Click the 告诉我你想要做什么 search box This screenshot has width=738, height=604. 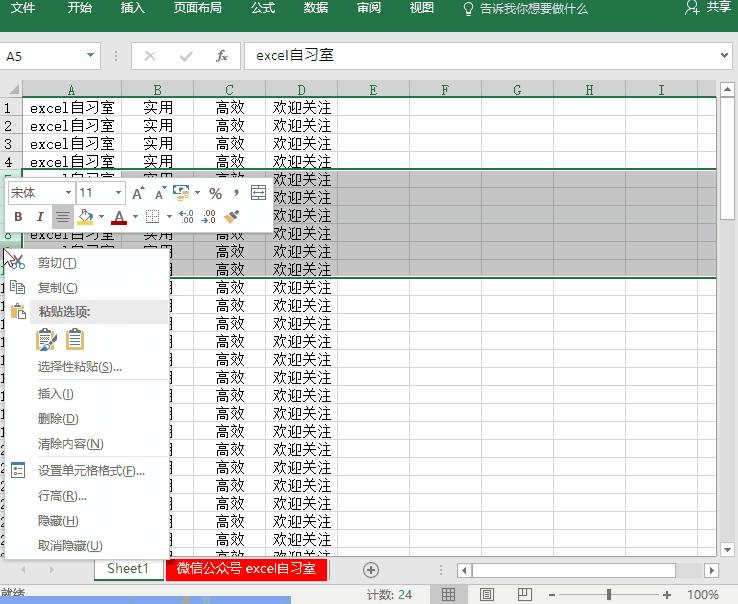pos(525,8)
